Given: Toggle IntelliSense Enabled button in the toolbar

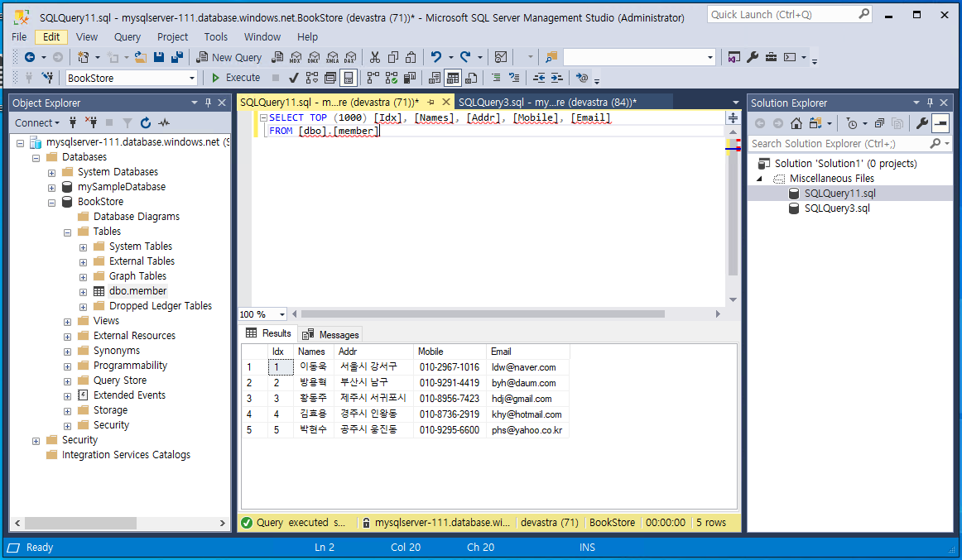Looking at the screenshot, I should click(x=349, y=78).
